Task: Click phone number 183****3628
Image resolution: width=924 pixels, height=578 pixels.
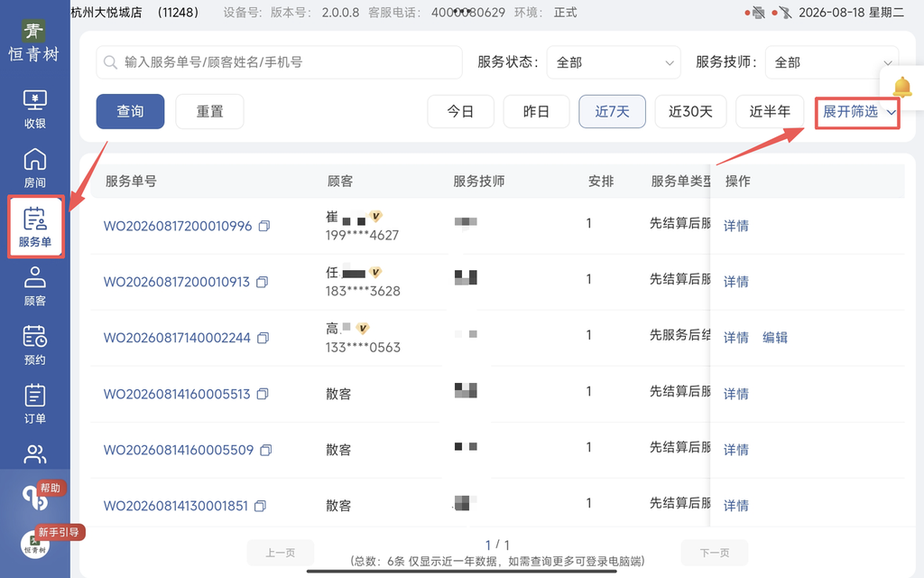Action: coord(363,292)
